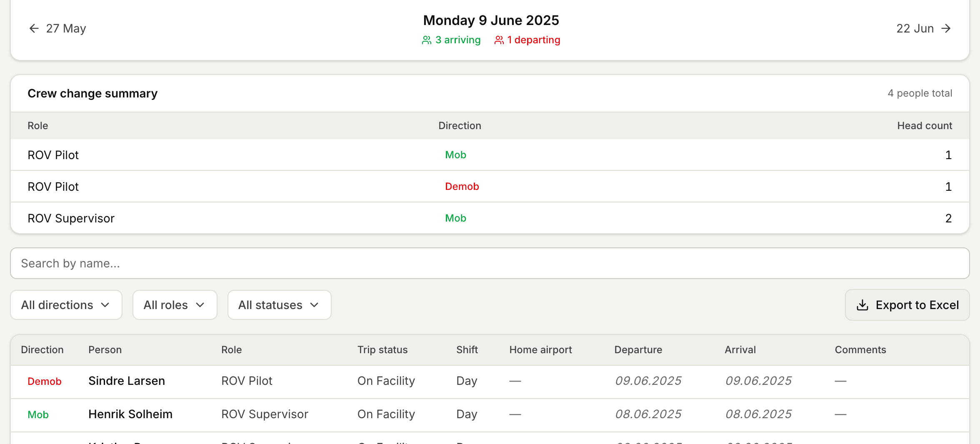Click the red departing people icon
Viewport: 980px width, 444px height.
(x=499, y=40)
